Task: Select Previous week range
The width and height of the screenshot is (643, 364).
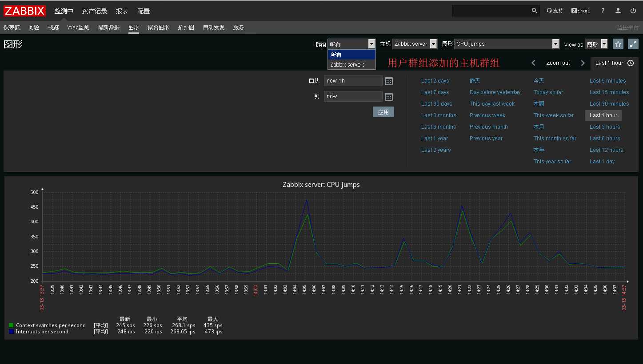Action: pos(487,115)
